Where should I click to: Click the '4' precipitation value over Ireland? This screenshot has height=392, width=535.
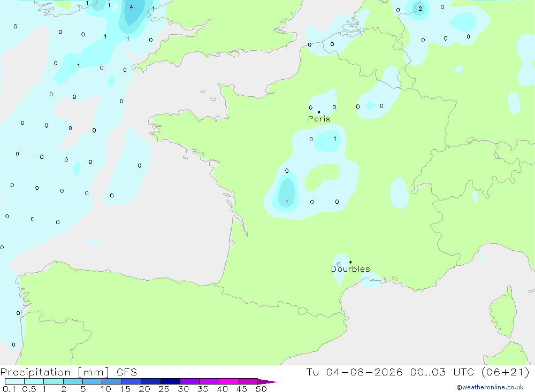click(x=132, y=7)
